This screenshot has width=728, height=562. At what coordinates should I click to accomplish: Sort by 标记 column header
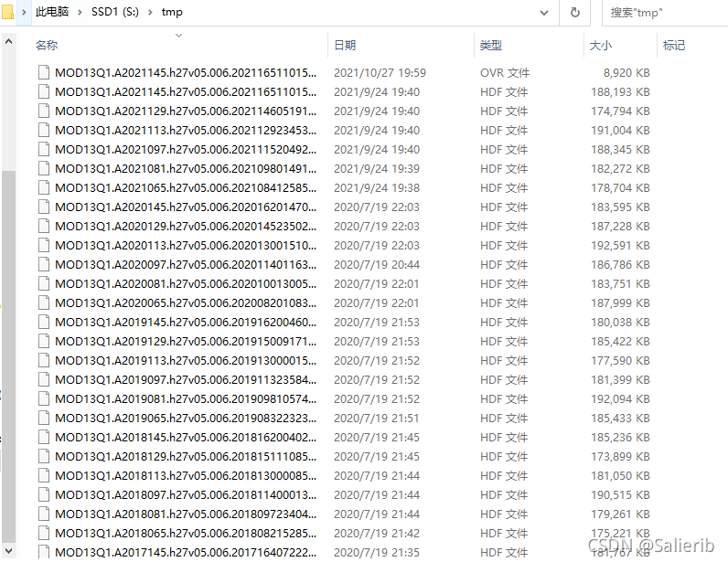click(674, 45)
